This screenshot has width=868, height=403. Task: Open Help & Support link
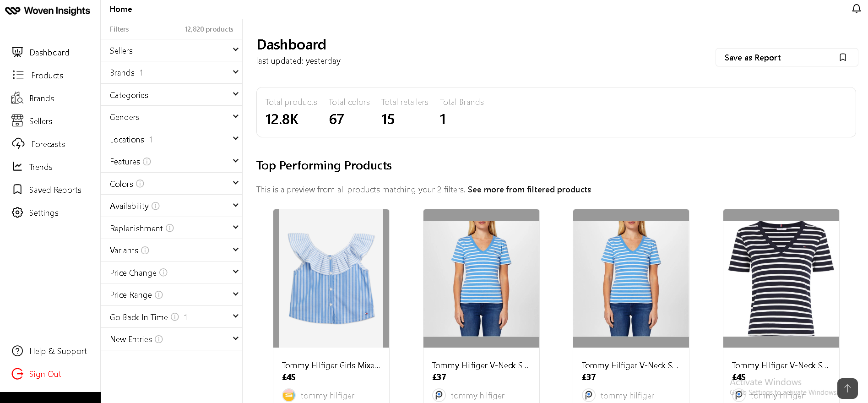click(58, 351)
